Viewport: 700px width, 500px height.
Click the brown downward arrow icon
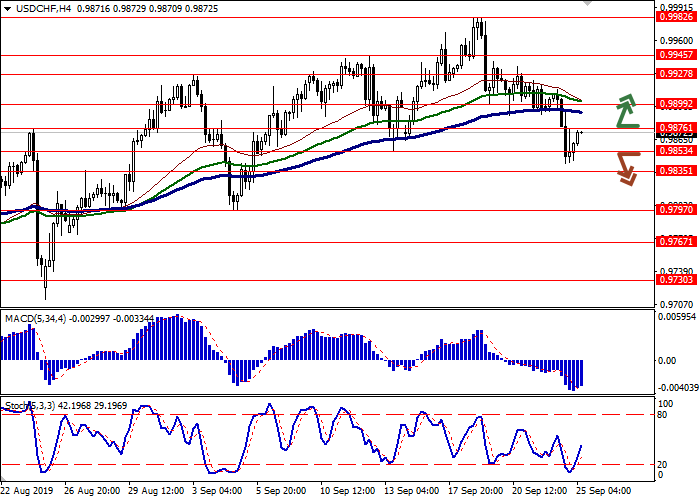(x=627, y=166)
